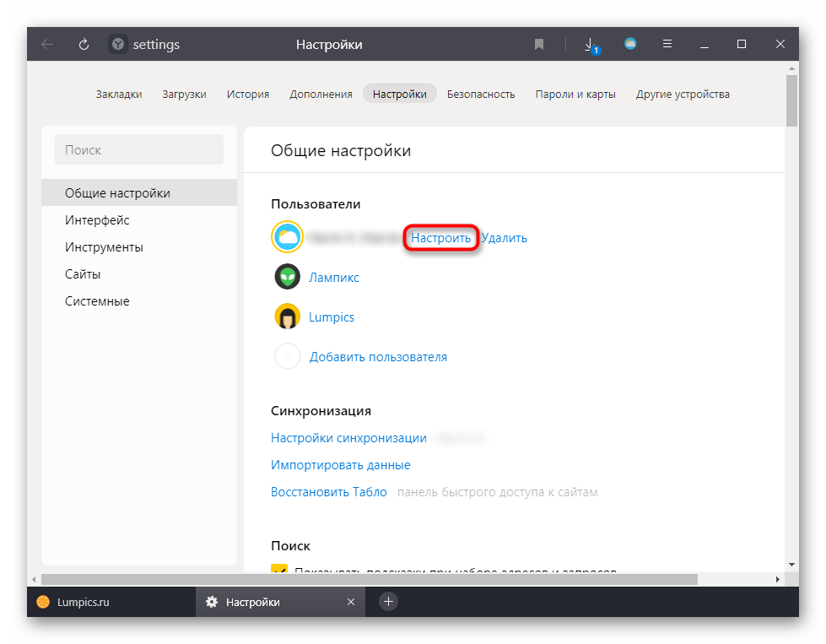Click the Lumpics user avatar icon

click(288, 317)
